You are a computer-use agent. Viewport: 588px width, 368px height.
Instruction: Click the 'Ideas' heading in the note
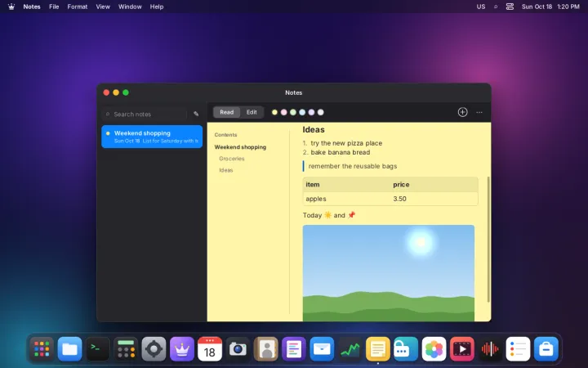point(314,129)
